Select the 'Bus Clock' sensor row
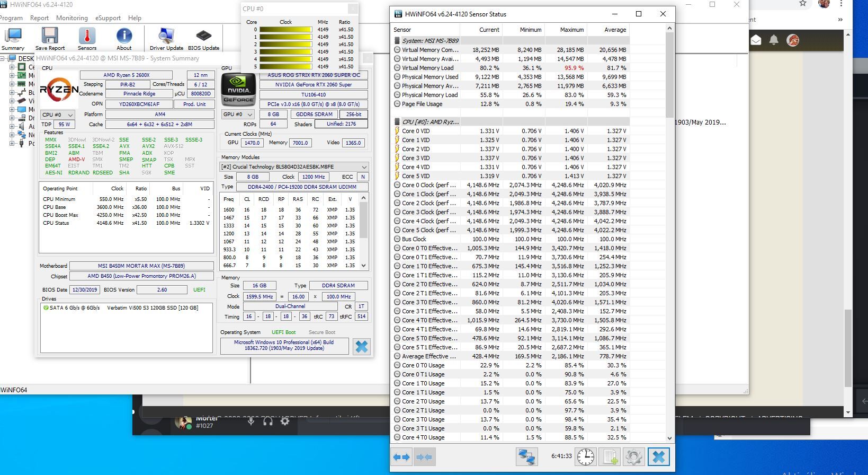The height and width of the screenshot is (475, 868). [511, 239]
